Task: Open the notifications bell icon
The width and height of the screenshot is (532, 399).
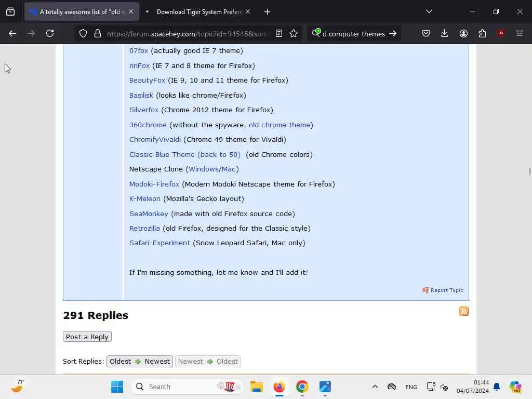Action: click(497, 387)
